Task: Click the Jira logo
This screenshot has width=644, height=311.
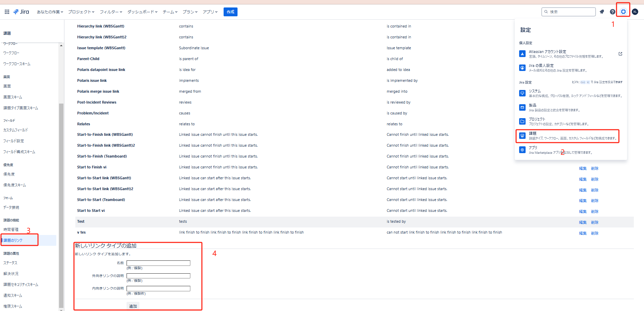Action: coord(21,12)
